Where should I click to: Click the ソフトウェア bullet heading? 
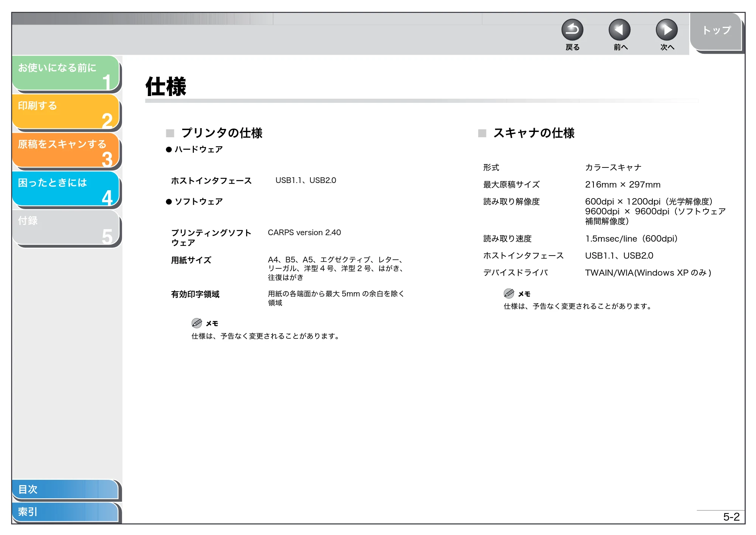[x=198, y=202]
